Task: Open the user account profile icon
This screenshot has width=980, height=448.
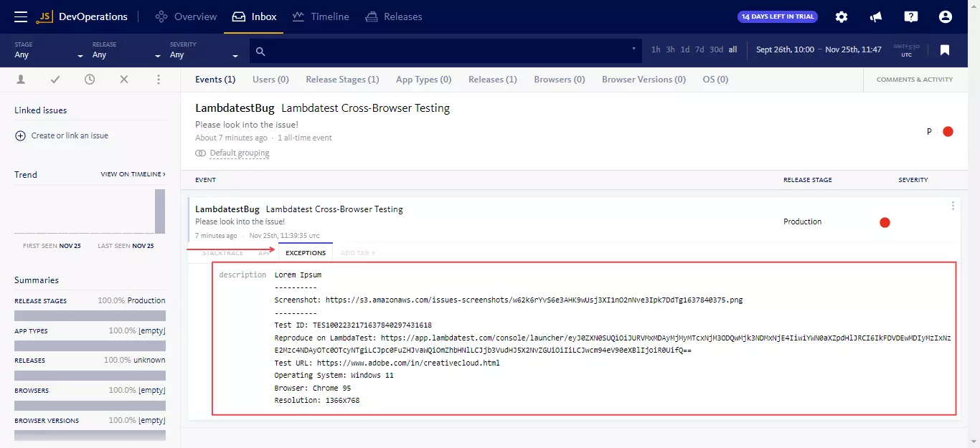Action: (x=945, y=16)
